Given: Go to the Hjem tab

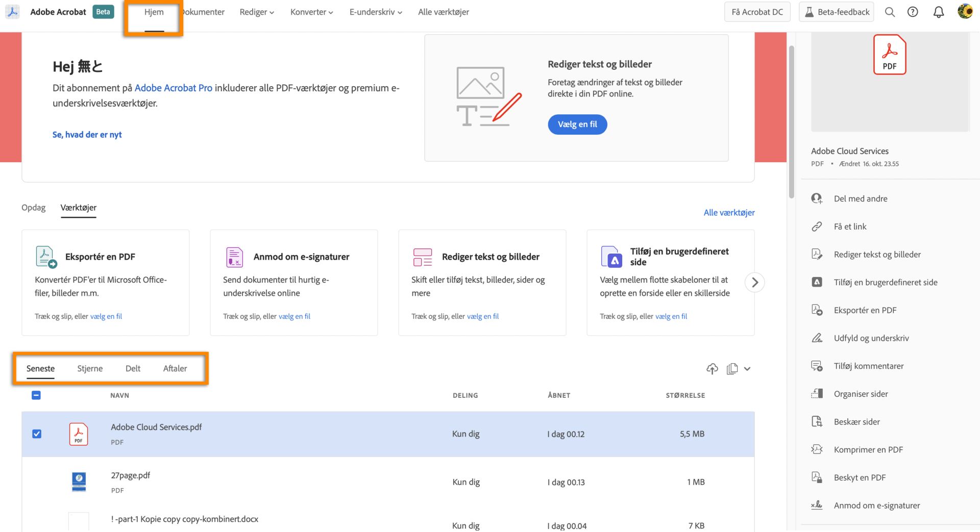Looking at the screenshot, I should [154, 12].
